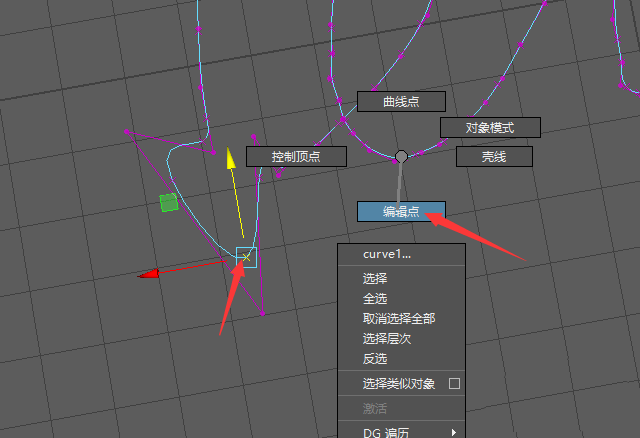Screen dimensions: 640x438
Task: Click the selected edit point in the cyan box
Action: tap(246, 257)
